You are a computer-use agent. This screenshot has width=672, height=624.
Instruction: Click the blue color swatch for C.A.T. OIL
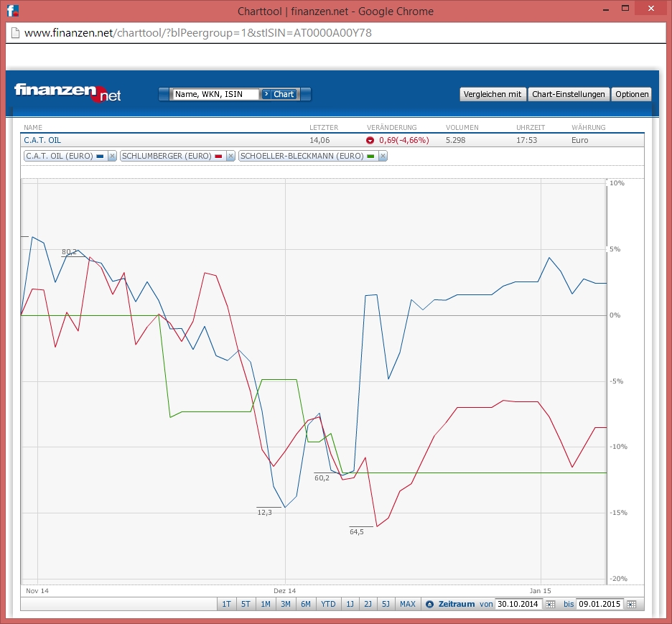[100, 157]
